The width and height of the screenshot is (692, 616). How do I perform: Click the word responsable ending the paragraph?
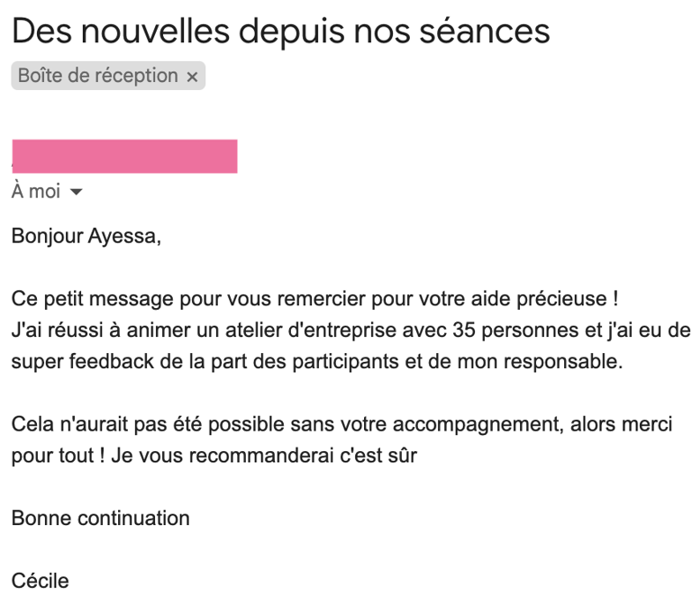tap(563, 362)
